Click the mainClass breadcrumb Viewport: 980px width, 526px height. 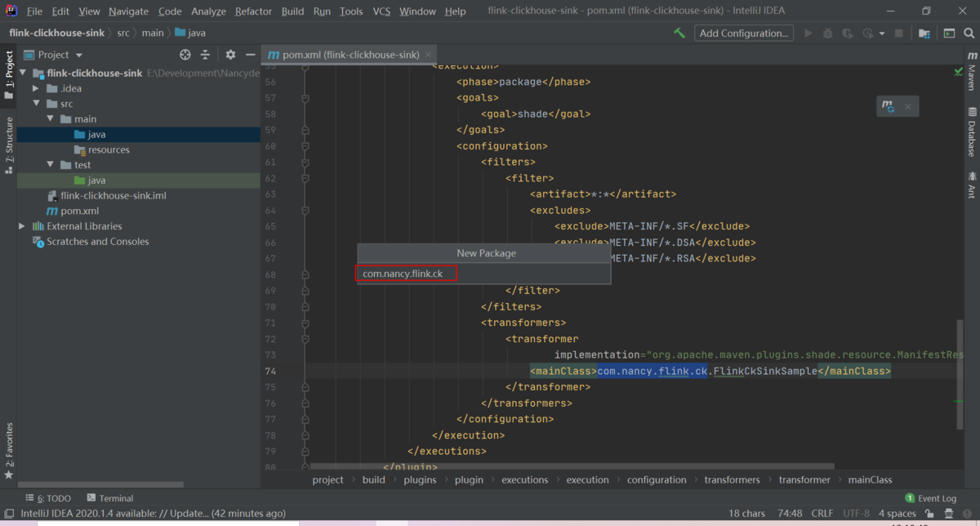(870, 480)
